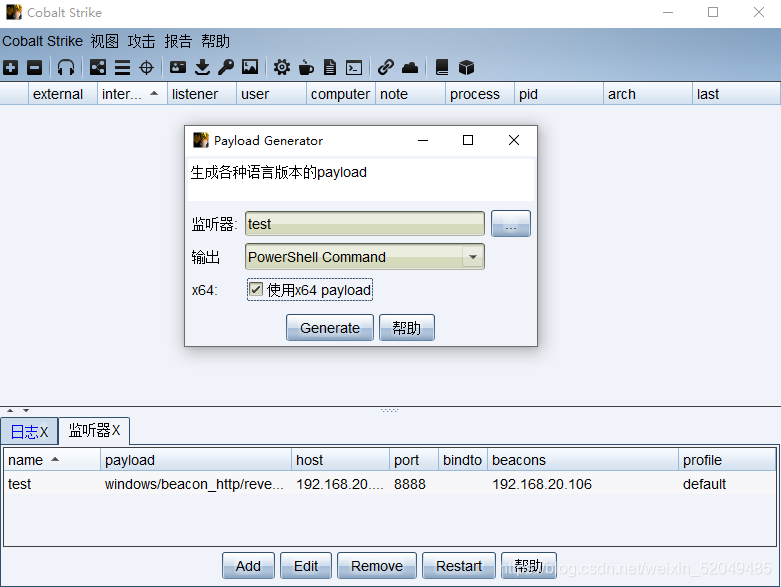
Task: Open credentials ID card icon
Action: tap(178, 67)
